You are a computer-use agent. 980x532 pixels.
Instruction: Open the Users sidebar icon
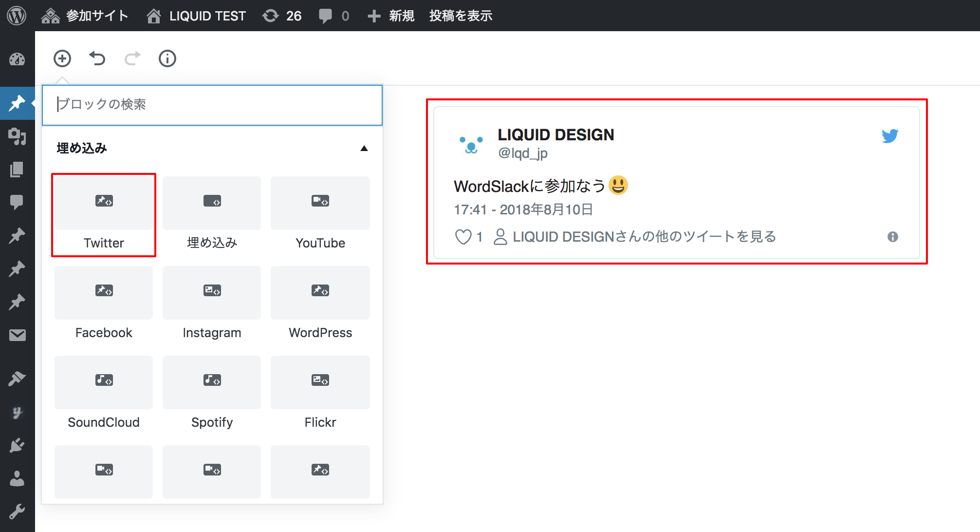coord(17,478)
